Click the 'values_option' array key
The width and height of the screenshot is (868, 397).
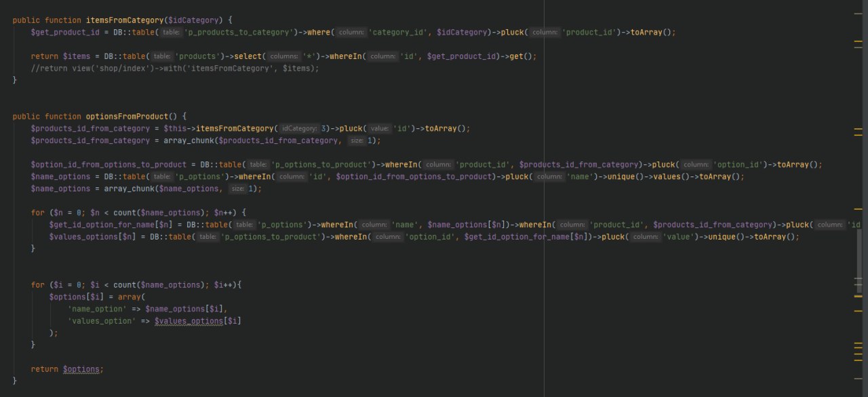click(102, 321)
